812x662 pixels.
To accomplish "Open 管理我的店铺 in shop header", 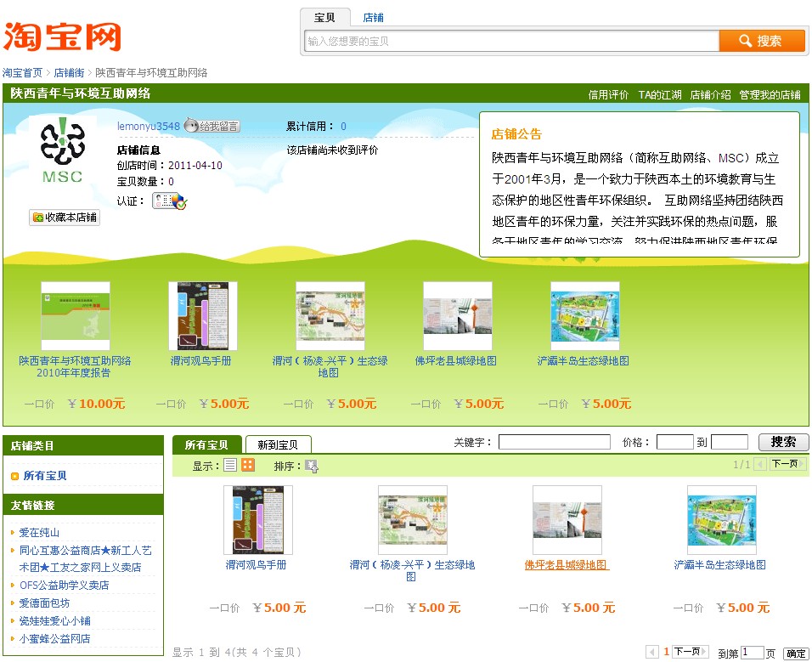I will pos(770,95).
